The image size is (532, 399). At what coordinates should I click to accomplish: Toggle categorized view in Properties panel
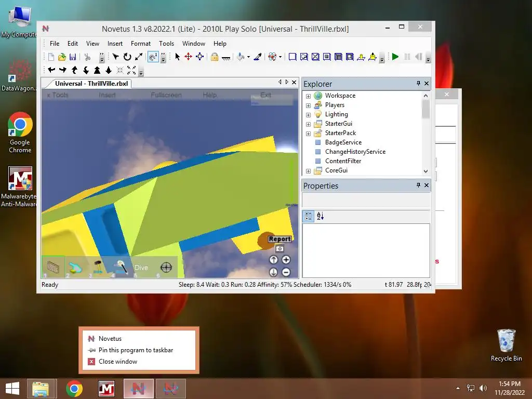pyautogui.click(x=309, y=216)
